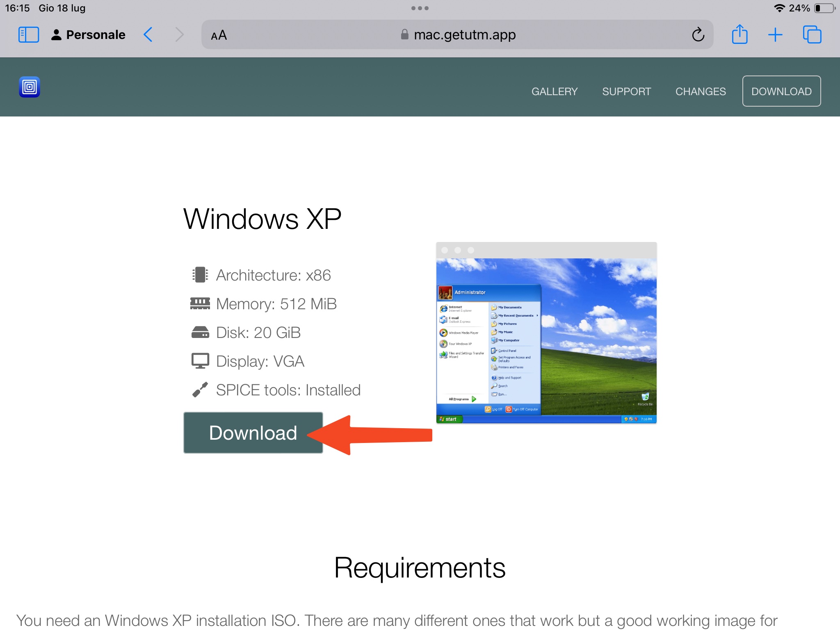Click the Display monitor icon
Screen dimensions: 840x630
pos(200,361)
